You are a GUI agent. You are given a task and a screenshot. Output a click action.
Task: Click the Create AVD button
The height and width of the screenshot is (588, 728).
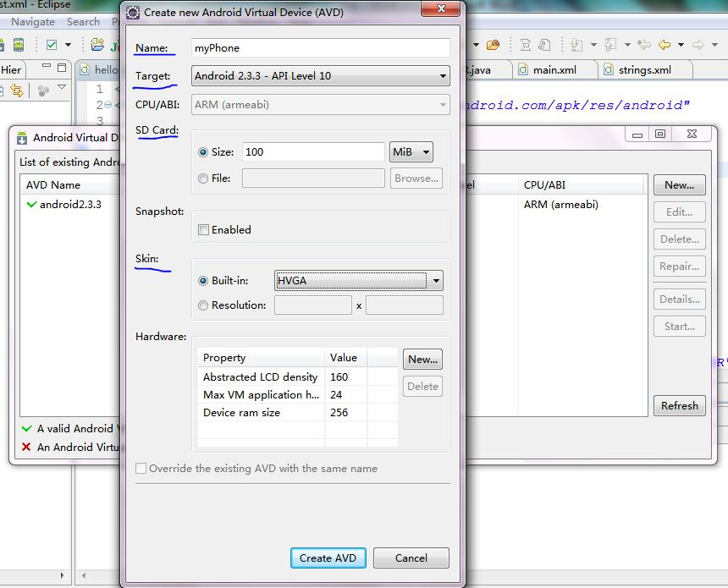[x=328, y=558]
